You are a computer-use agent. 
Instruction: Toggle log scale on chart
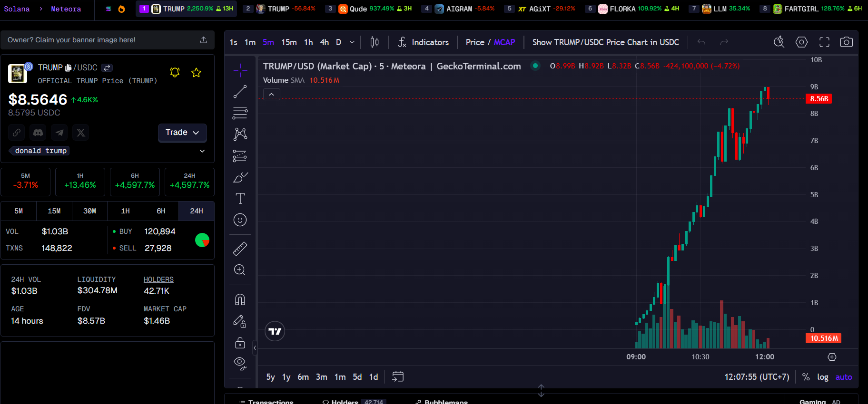(823, 377)
